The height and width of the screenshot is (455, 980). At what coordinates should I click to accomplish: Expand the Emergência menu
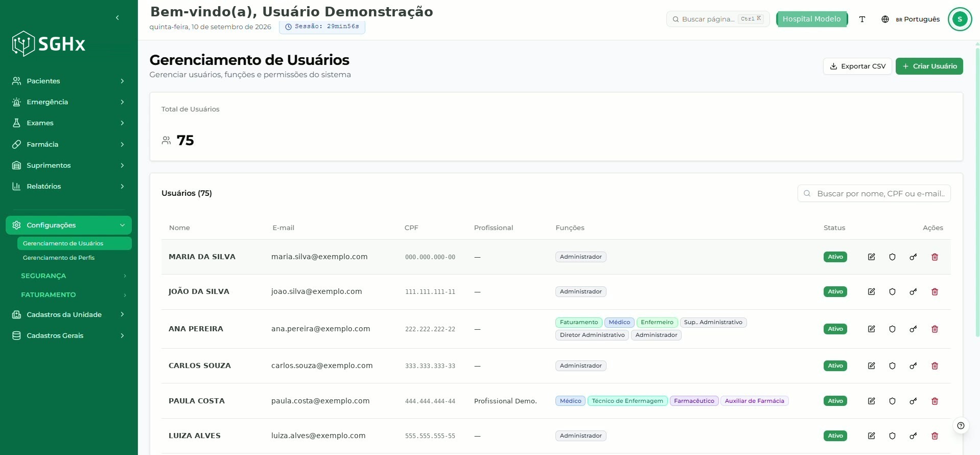pyautogui.click(x=68, y=102)
